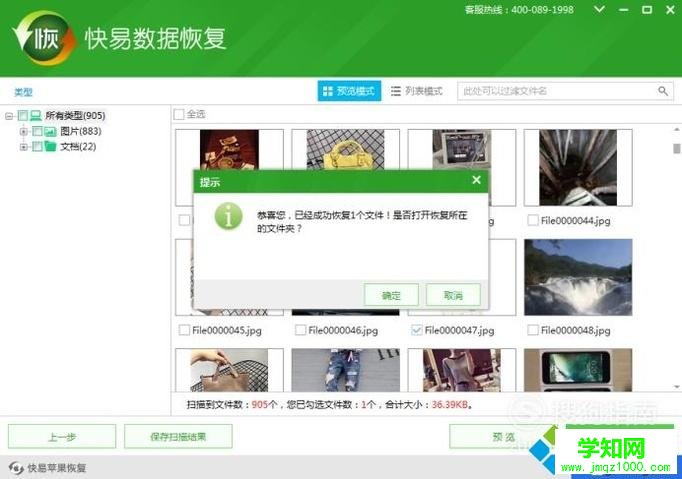Click the scrollbar up arrow
The height and width of the screenshot is (479, 682).
coord(676,129)
